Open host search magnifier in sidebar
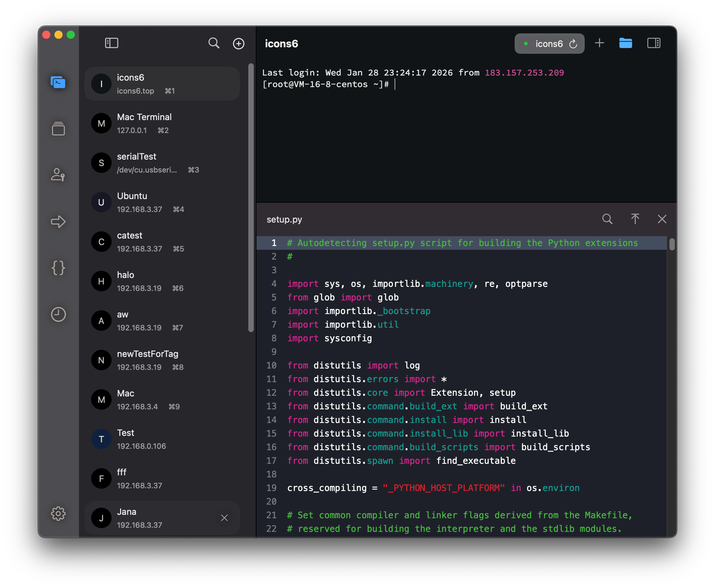 click(214, 43)
